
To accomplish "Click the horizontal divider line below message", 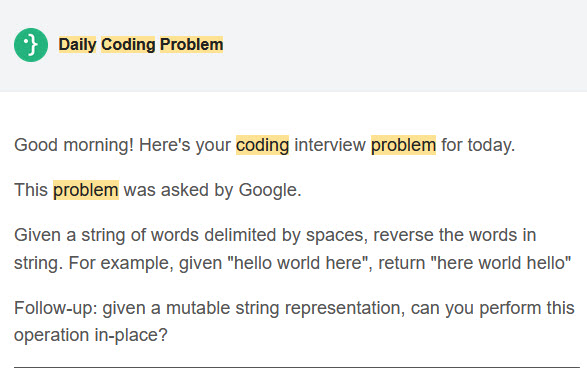I will coord(297,367).
